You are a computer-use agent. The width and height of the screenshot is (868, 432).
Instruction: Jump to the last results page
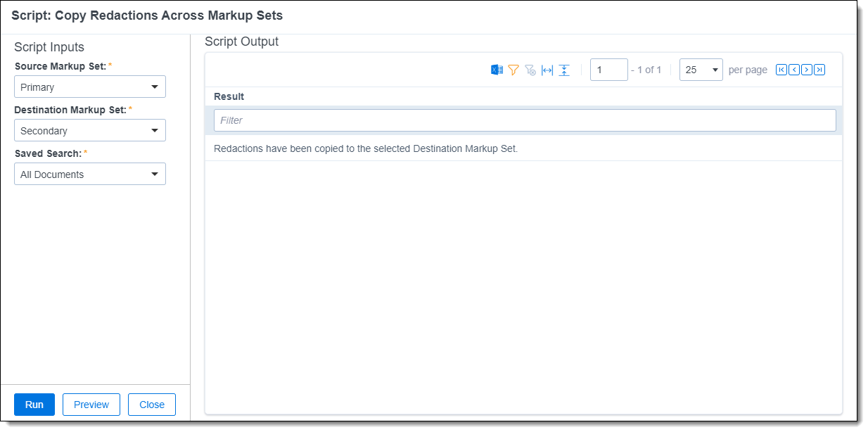819,70
